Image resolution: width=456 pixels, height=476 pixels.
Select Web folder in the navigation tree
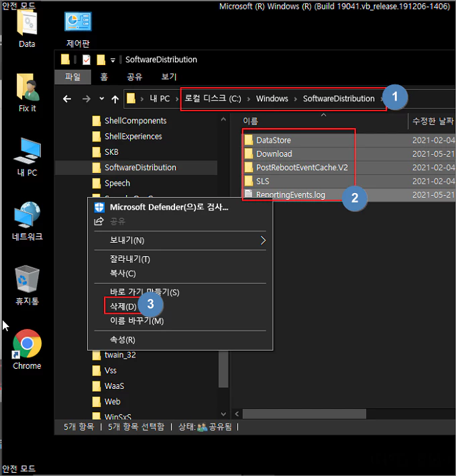(113, 402)
